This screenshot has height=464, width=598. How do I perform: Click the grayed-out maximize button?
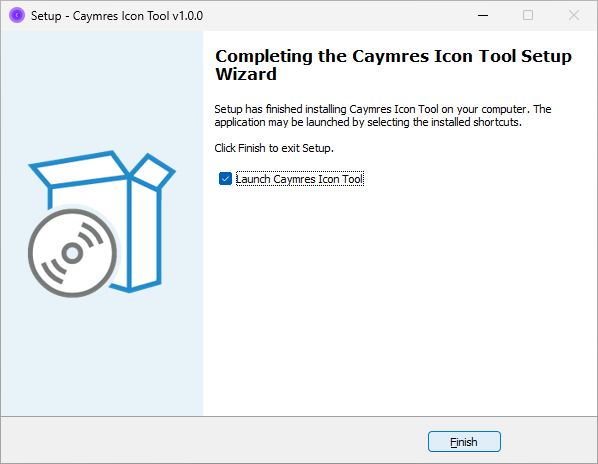click(528, 16)
